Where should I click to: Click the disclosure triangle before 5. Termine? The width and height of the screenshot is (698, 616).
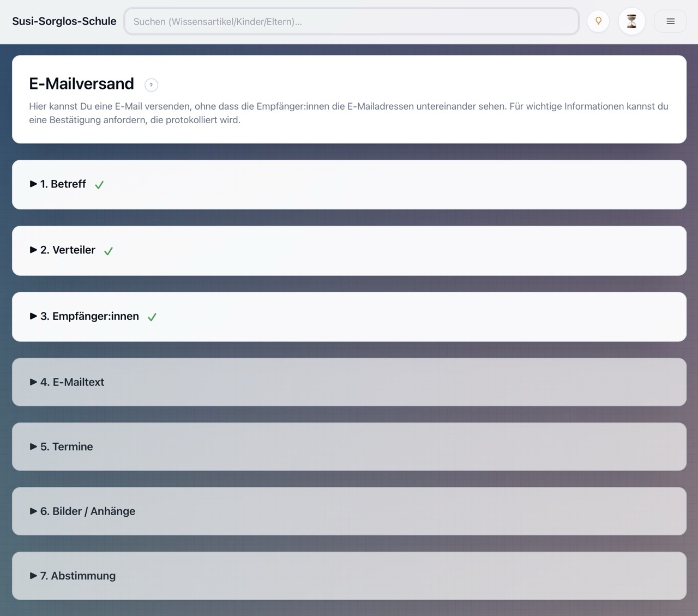click(x=33, y=446)
